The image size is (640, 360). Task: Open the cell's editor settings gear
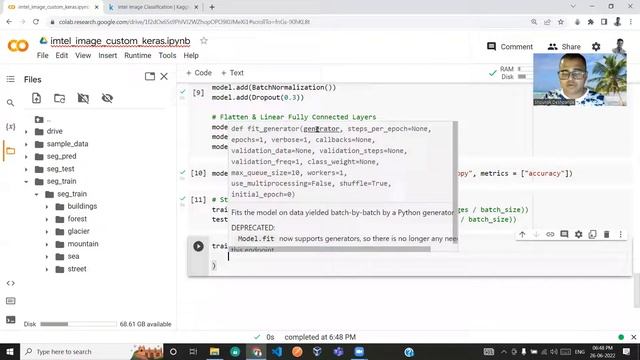coord(578,234)
